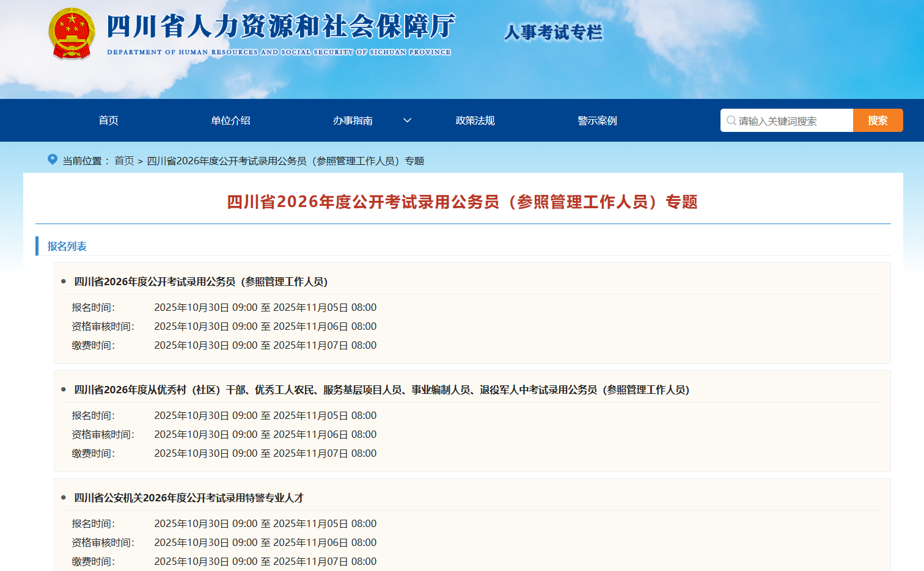Click the magnifier icon in search box
Image resolution: width=924 pixels, height=571 pixels.
pyautogui.click(x=731, y=121)
